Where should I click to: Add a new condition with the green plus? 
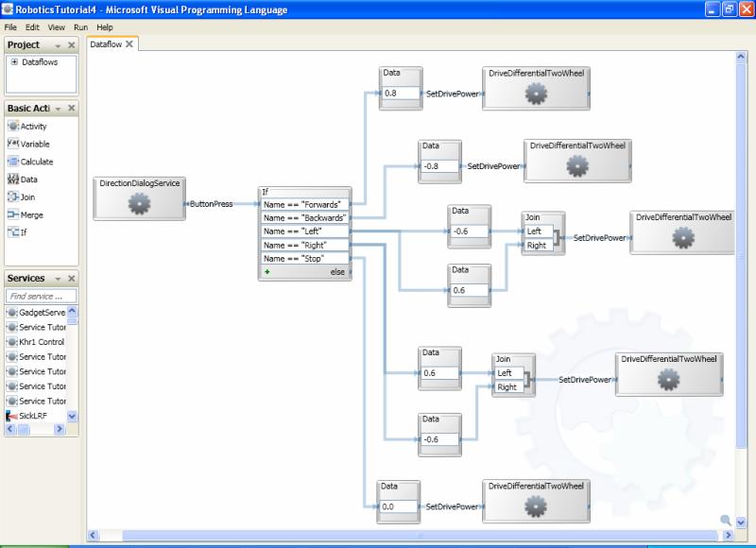tap(267, 269)
